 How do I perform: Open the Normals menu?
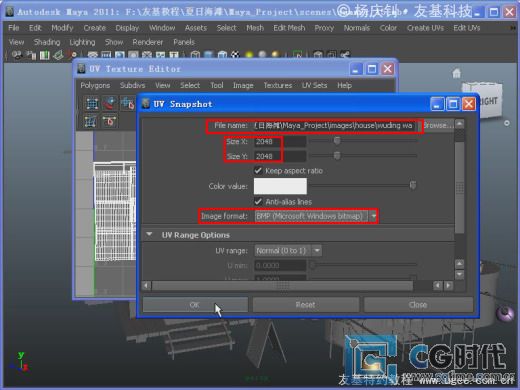(x=357, y=28)
